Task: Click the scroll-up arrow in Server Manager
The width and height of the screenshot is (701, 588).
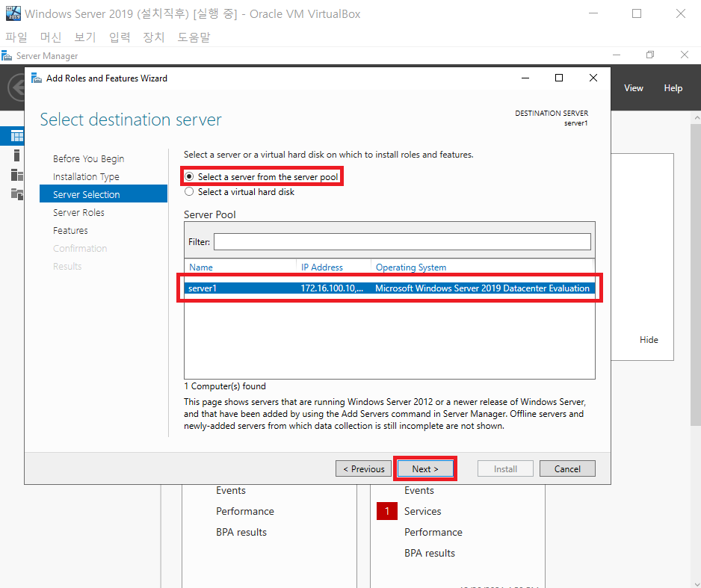Action: tap(697, 118)
